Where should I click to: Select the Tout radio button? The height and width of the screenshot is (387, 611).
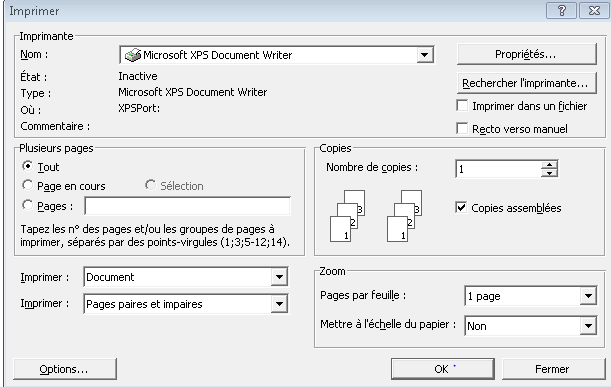(27, 166)
